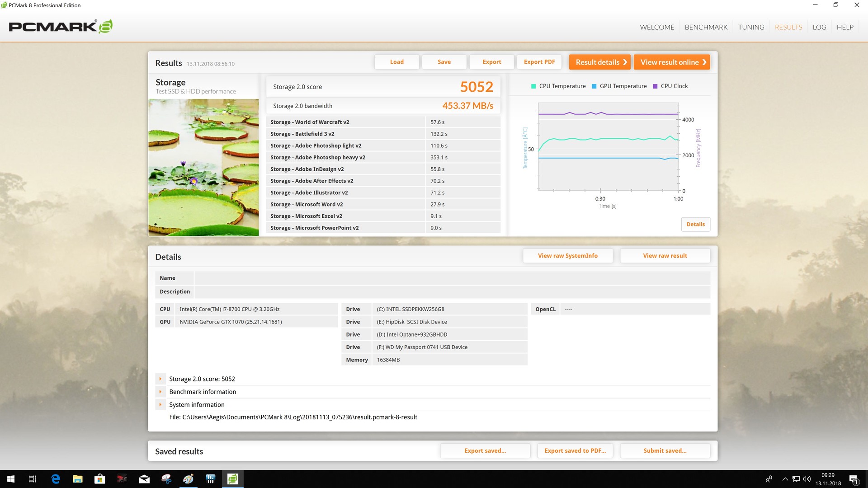Launch Microsoft Edge from the taskbar
Screen dimensions: 868x488
pyautogui.click(x=56, y=479)
